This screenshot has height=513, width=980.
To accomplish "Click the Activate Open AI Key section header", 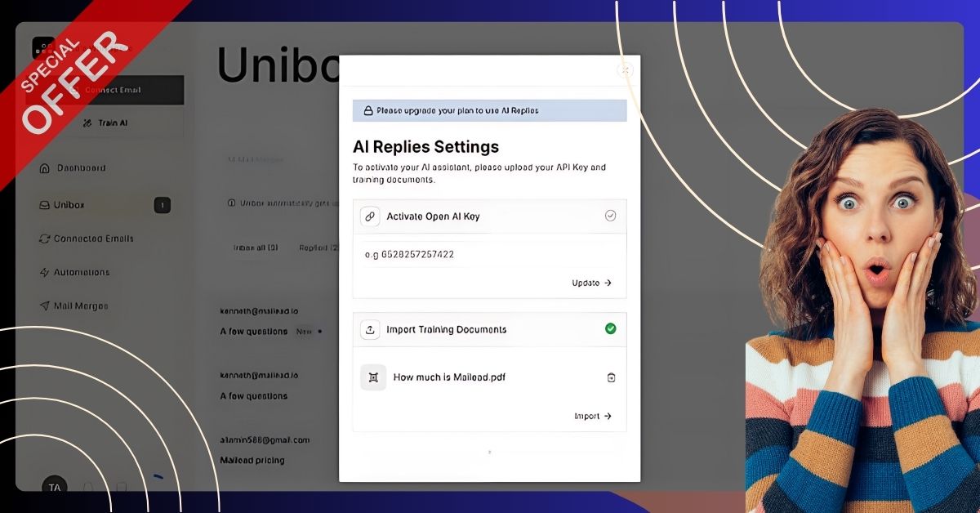I will click(x=490, y=216).
